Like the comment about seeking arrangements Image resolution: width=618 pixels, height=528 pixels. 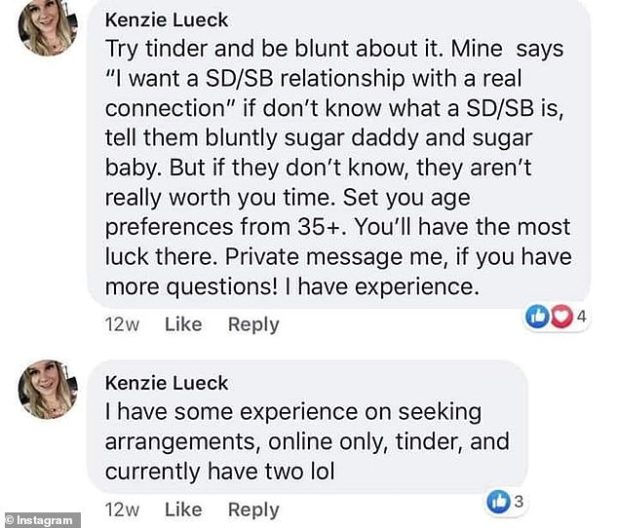[182, 509]
